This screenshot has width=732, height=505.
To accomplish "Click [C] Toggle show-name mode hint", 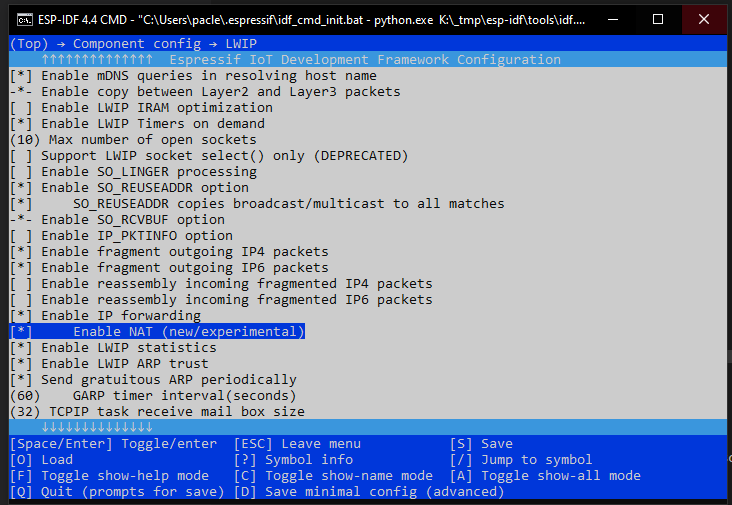I will [x=333, y=476].
